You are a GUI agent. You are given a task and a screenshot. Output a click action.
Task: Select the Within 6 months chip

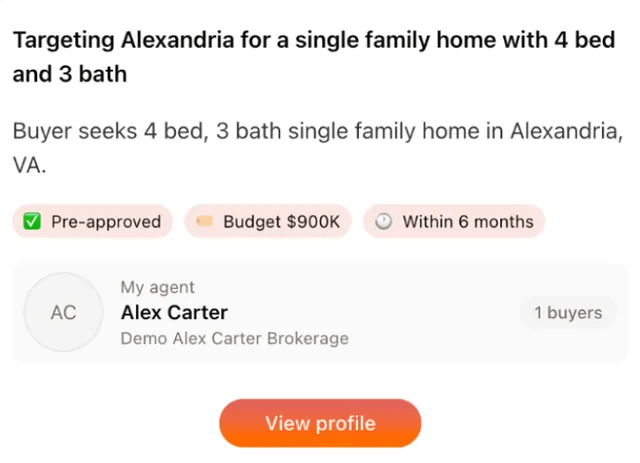click(454, 222)
